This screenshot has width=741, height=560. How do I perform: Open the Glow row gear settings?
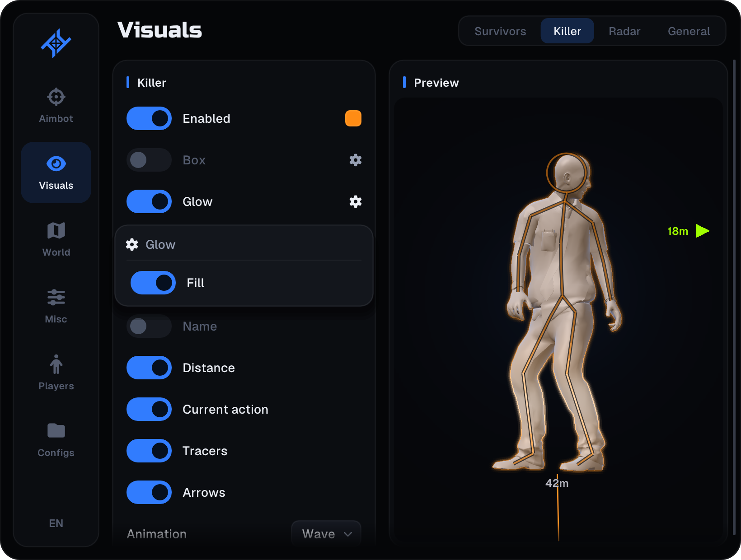coord(356,201)
